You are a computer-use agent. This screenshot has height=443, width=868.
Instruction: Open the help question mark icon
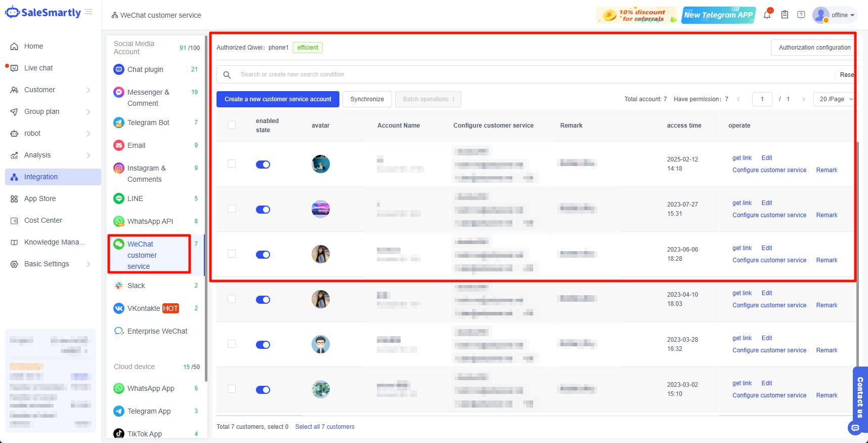801,15
